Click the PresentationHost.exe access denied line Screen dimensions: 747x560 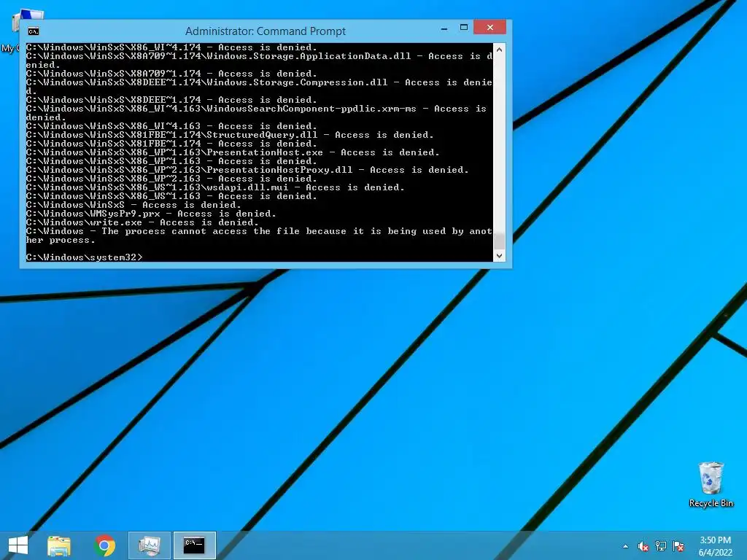[233, 152]
